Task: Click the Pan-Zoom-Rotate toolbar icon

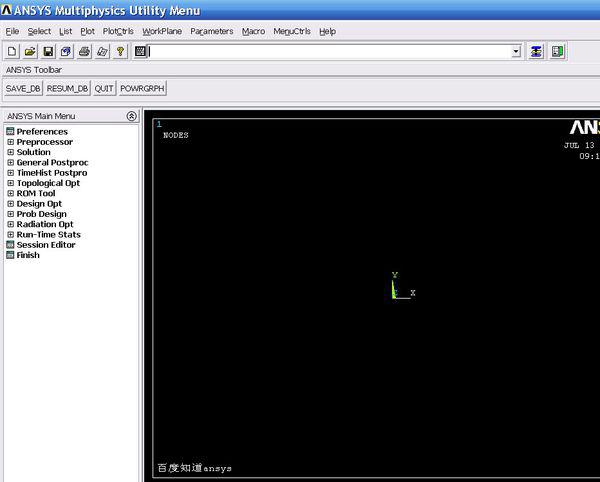Action: point(66,51)
